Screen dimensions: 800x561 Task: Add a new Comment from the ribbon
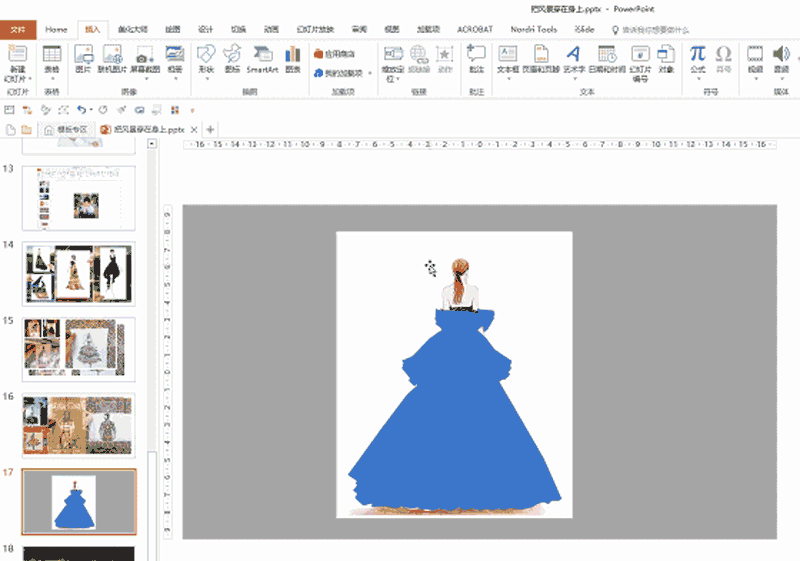pos(476,54)
